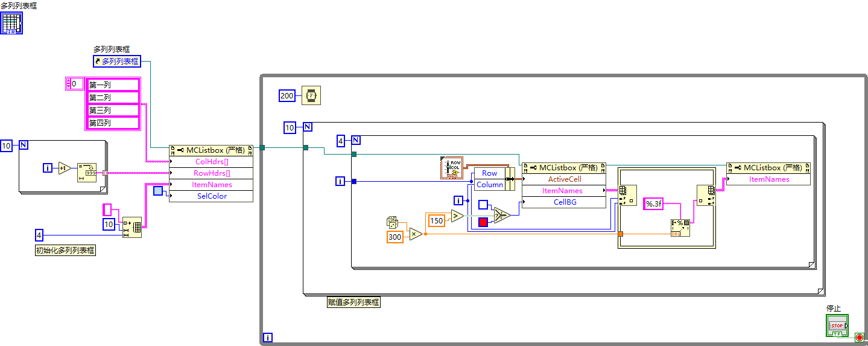
Task: Click the multiply node after 300
Action: (416, 234)
